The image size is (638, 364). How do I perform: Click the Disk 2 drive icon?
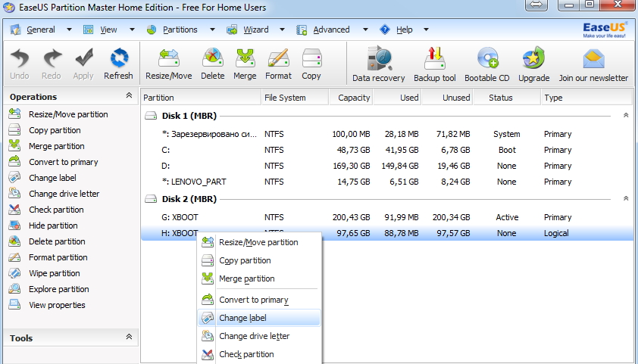coord(151,199)
